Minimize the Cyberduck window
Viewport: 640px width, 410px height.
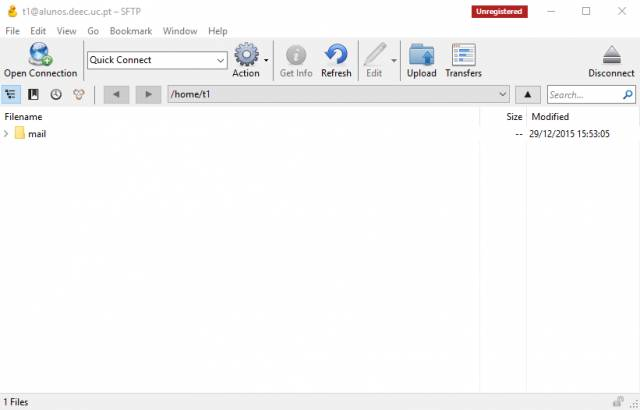[551, 11]
